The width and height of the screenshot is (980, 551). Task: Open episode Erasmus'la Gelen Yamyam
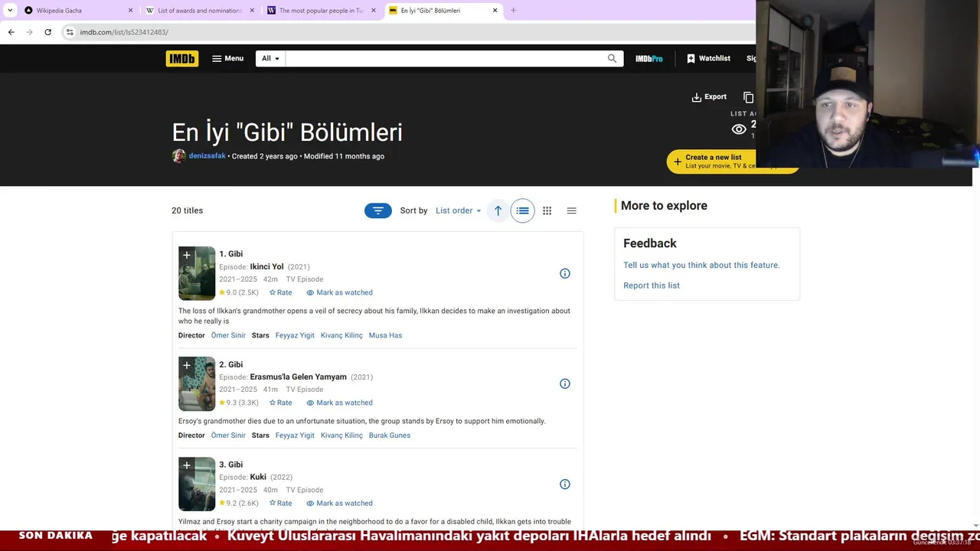click(x=298, y=377)
